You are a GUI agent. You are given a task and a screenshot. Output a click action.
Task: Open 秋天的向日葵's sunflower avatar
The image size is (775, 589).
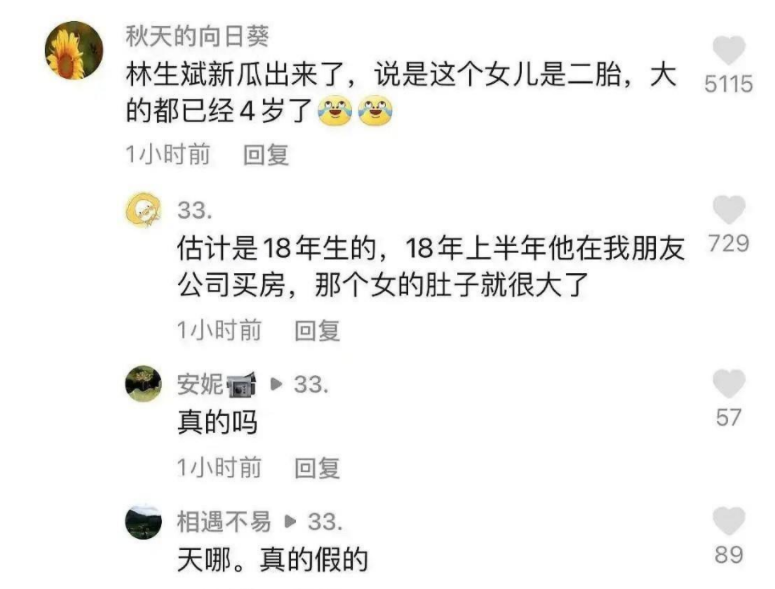pos(74,50)
